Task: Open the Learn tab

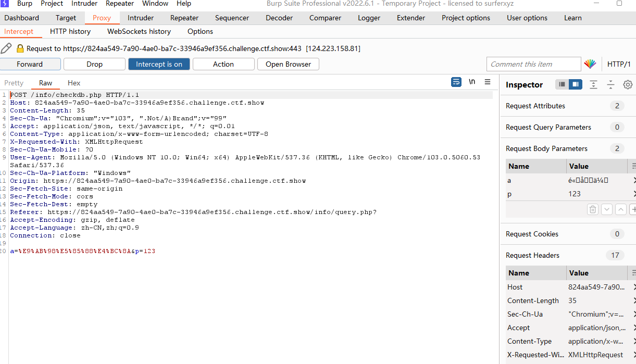Action: point(573,18)
